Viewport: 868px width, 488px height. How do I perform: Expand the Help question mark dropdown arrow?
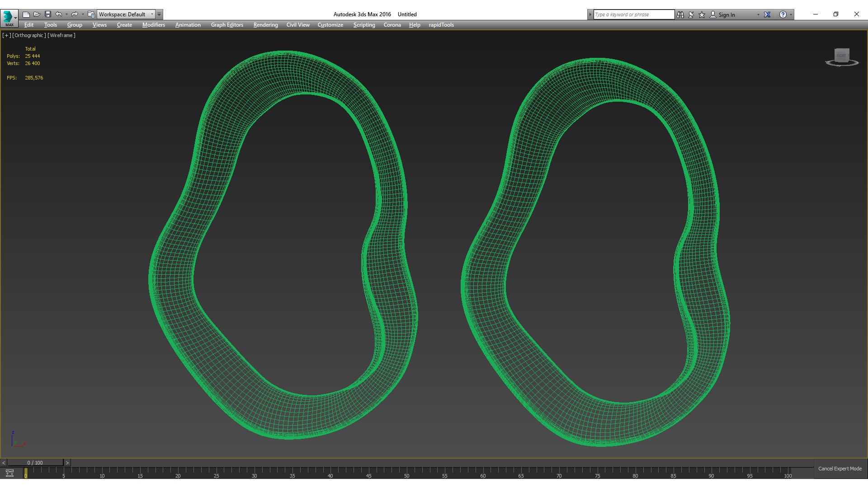coord(791,14)
